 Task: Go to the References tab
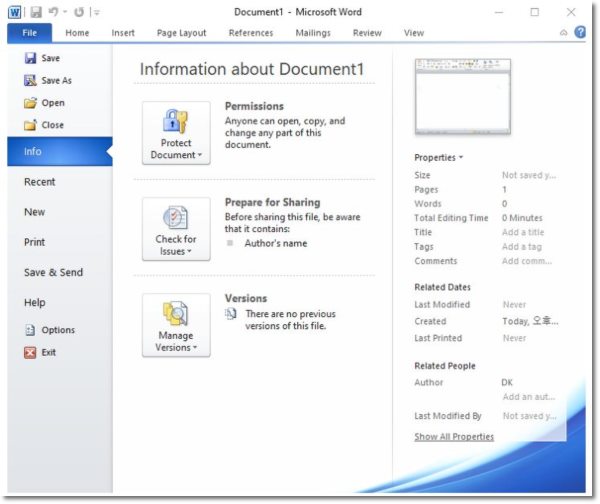251,33
